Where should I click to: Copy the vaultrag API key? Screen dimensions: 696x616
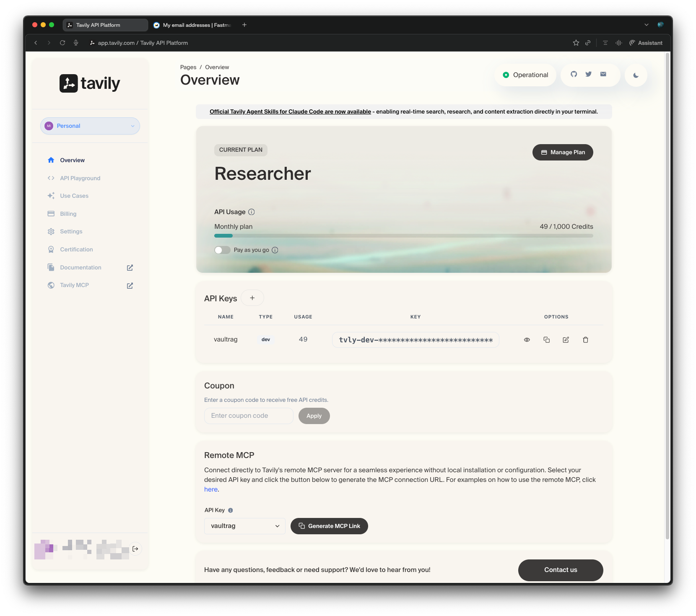(547, 340)
